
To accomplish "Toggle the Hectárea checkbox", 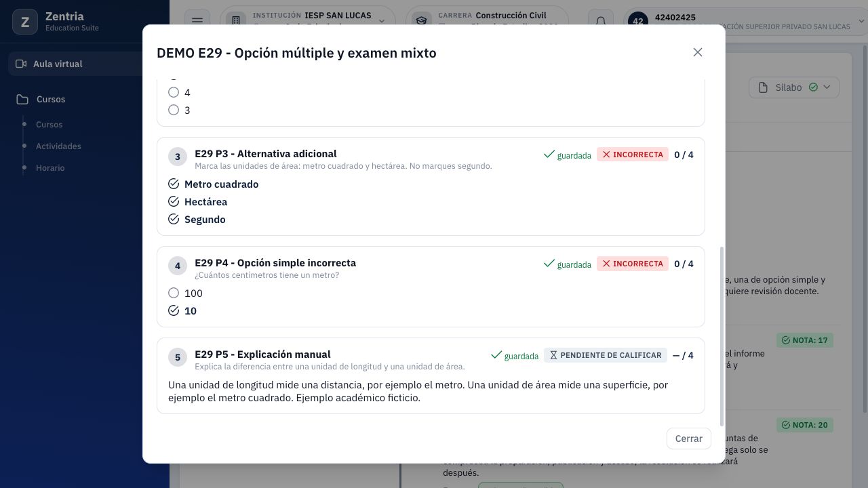I will pos(174,201).
